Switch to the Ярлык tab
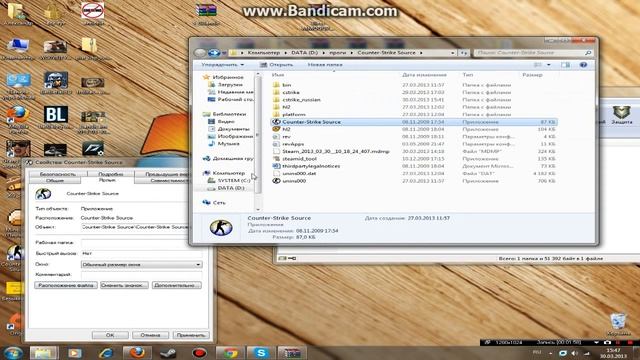Viewport: 640px width, 360px height. point(107,180)
